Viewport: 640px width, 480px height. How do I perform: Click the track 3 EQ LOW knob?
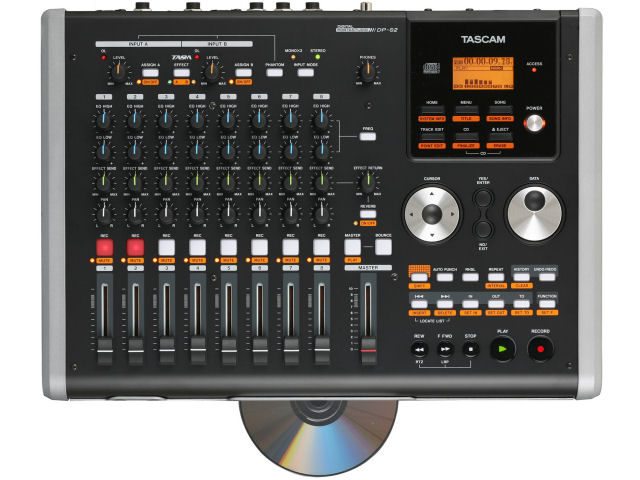[x=166, y=151]
